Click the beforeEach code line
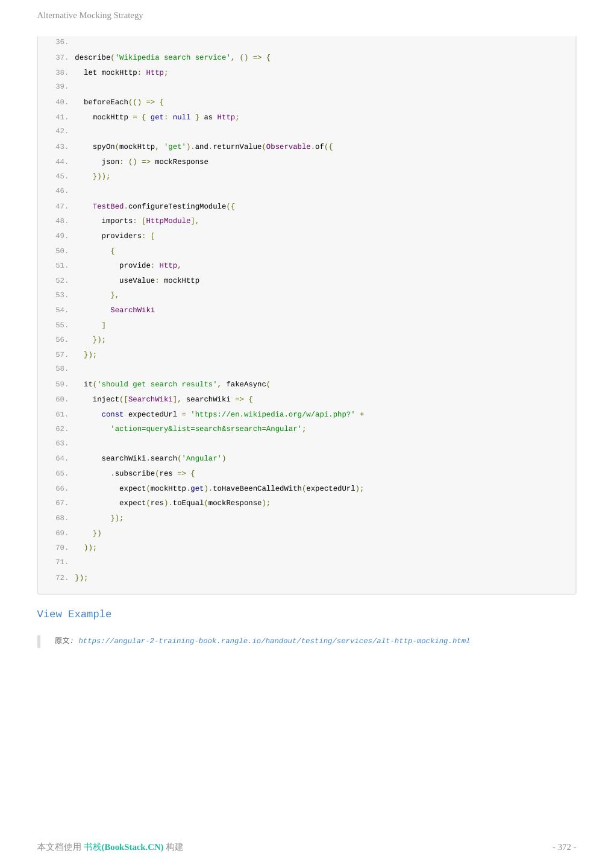 [x=124, y=102]
